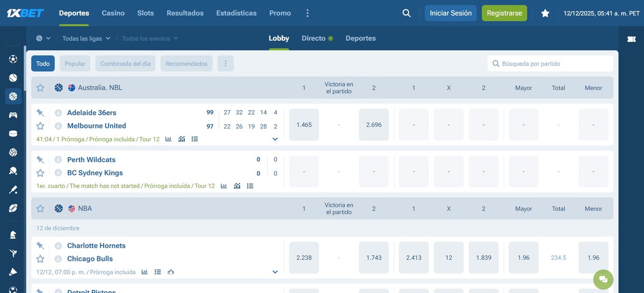Open more filter options beside Recomendados
This screenshot has height=293, width=644.
(225, 63)
